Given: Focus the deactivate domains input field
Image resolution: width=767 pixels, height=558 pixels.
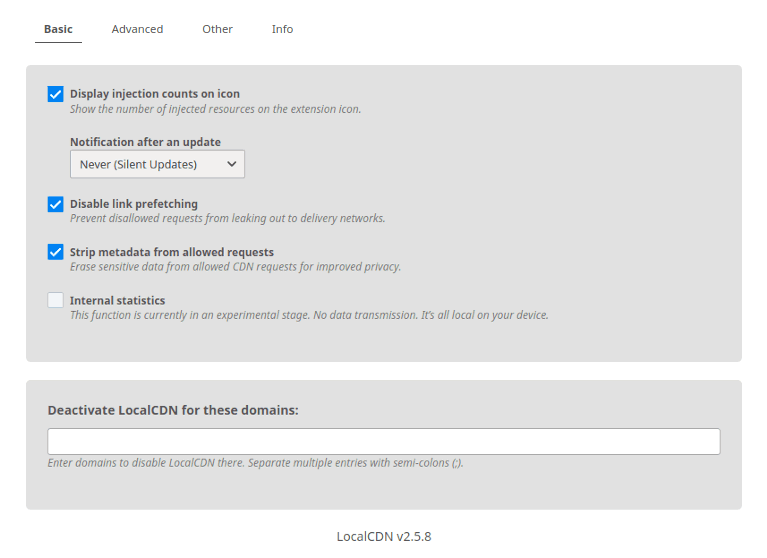Looking at the screenshot, I should tap(384, 442).
